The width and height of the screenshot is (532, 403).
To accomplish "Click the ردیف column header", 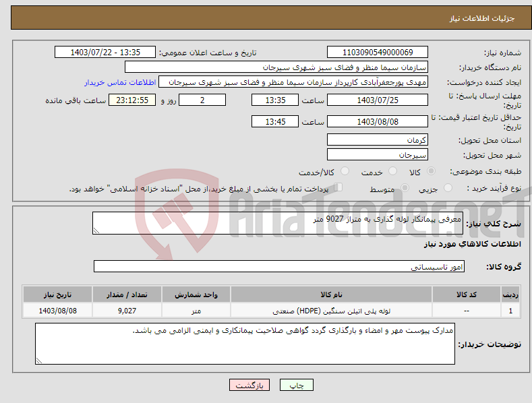I will tap(510, 294).
